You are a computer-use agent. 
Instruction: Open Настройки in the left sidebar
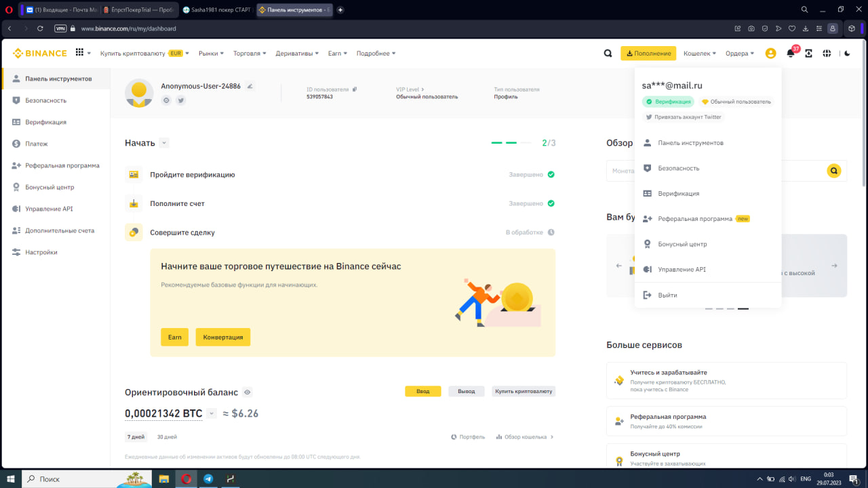point(56,252)
